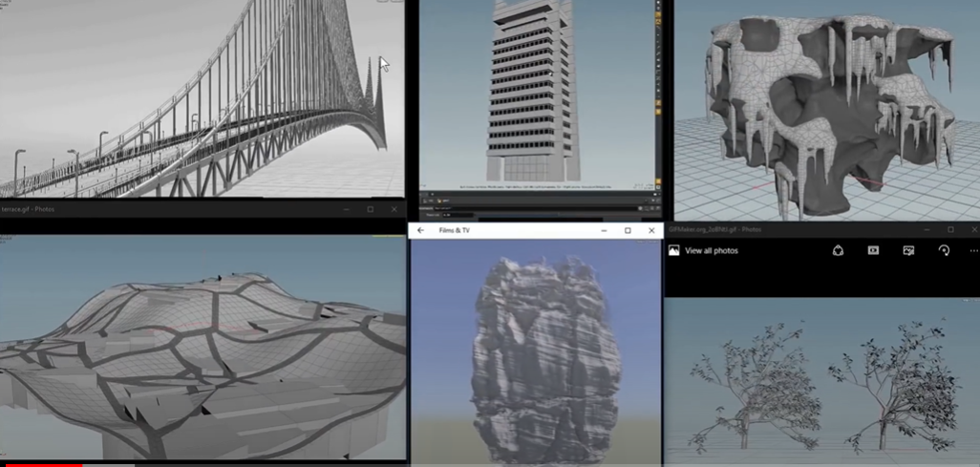Screen dimensions: 980x467
Task: Rotate the tree GIF using Rotate icon
Action: coord(944,250)
